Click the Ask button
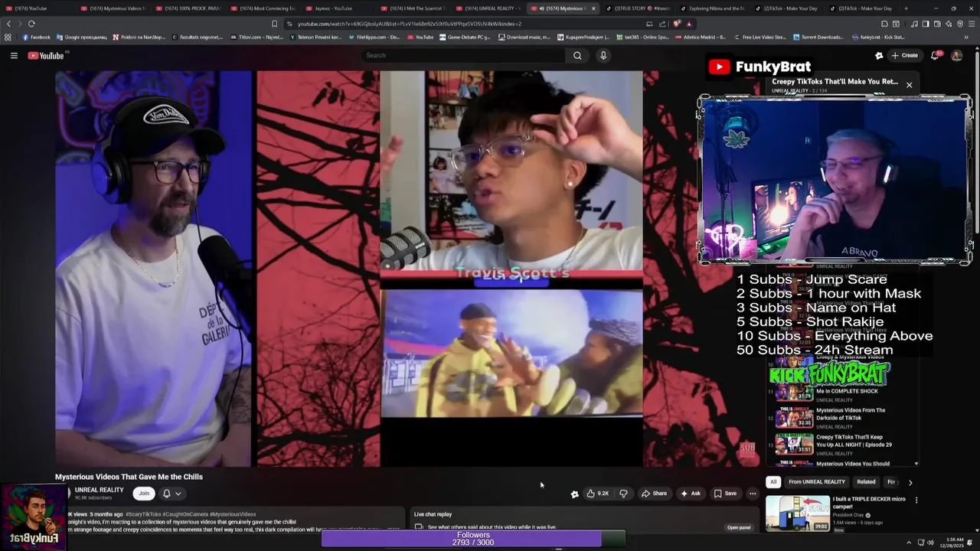The image size is (980, 551). 691,494
